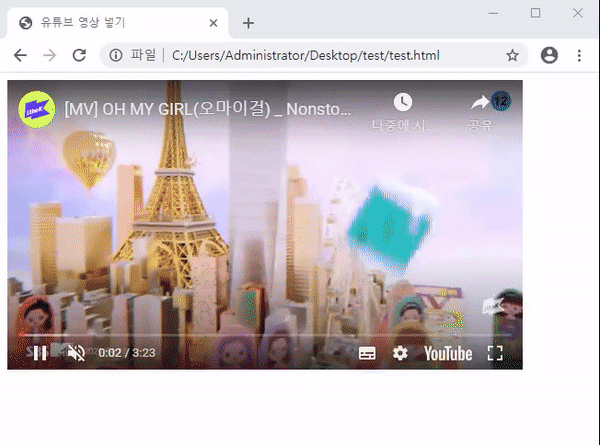The image size is (600, 445).
Task: Enter fullscreen mode in the player
Action: (x=495, y=353)
